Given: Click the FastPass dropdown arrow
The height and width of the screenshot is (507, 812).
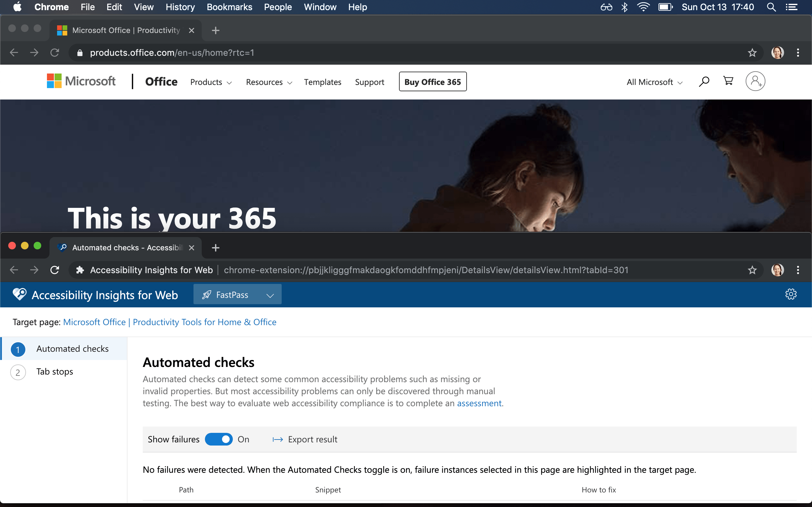Looking at the screenshot, I should [x=270, y=295].
